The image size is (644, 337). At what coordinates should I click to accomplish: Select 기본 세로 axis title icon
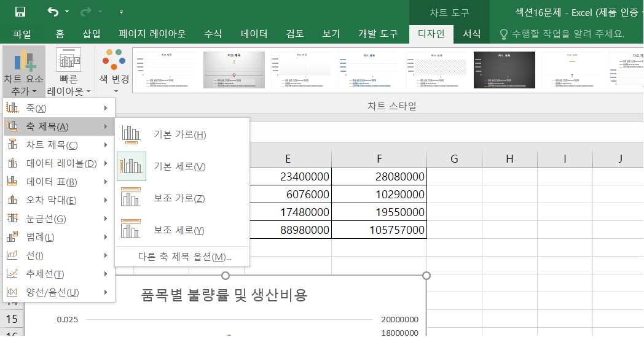tap(132, 166)
